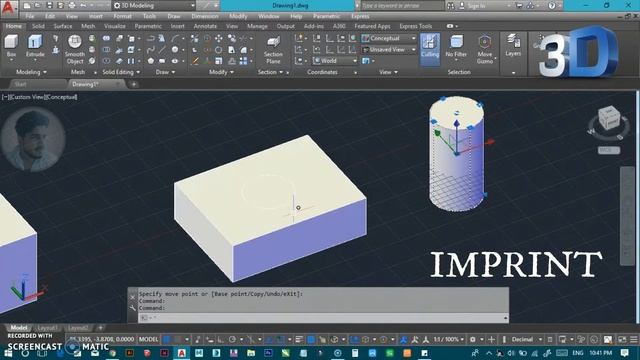The width and height of the screenshot is (640, 360).
Task: Add a new layout with plus button
Action: 100,328
